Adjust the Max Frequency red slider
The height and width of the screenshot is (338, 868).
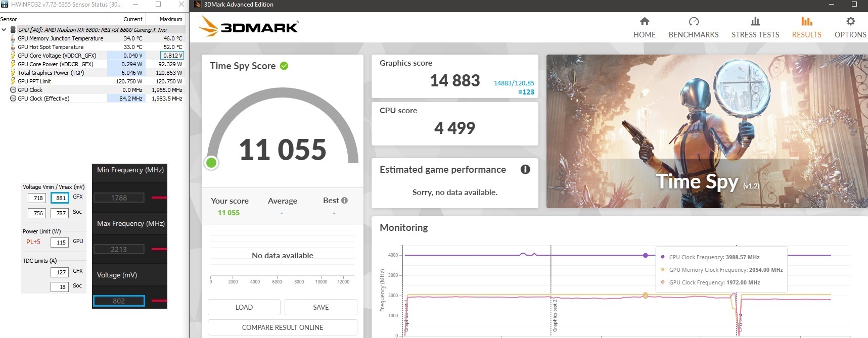[x=159, y=249]
